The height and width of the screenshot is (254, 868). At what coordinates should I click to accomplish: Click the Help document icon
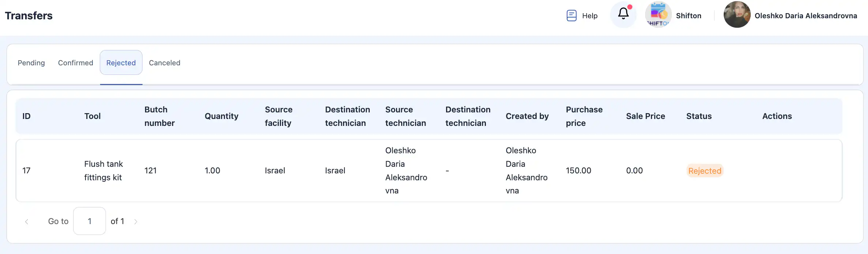tap(571, 16)
